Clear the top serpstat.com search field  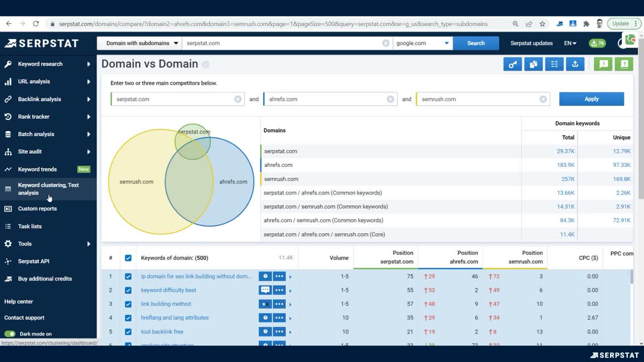click(386, 43)
